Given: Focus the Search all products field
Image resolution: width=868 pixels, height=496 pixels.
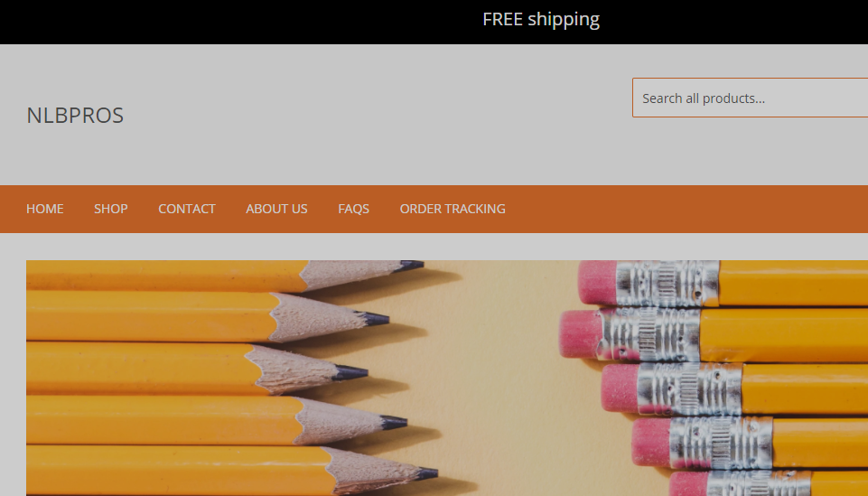Looking at the screenshot, I should coord(750,98).
